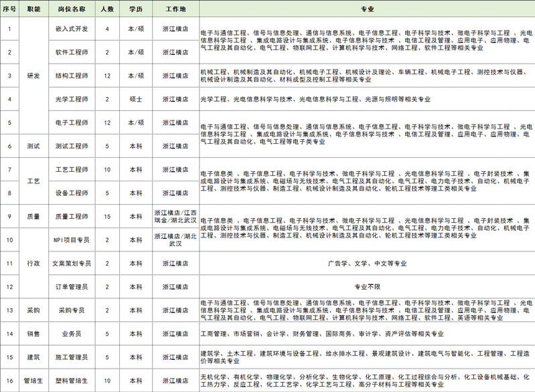Click the 质量工程师 cell
The height and width of the screenshot is (392, 535).
[x=72, y=217]
